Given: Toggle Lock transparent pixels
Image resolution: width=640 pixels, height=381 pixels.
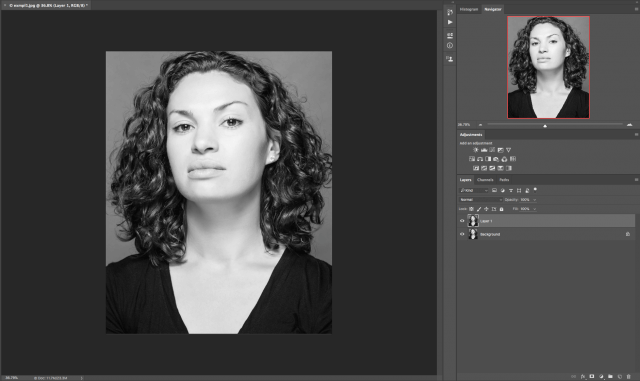Looking at the screenshot, I should click(471, 209).
